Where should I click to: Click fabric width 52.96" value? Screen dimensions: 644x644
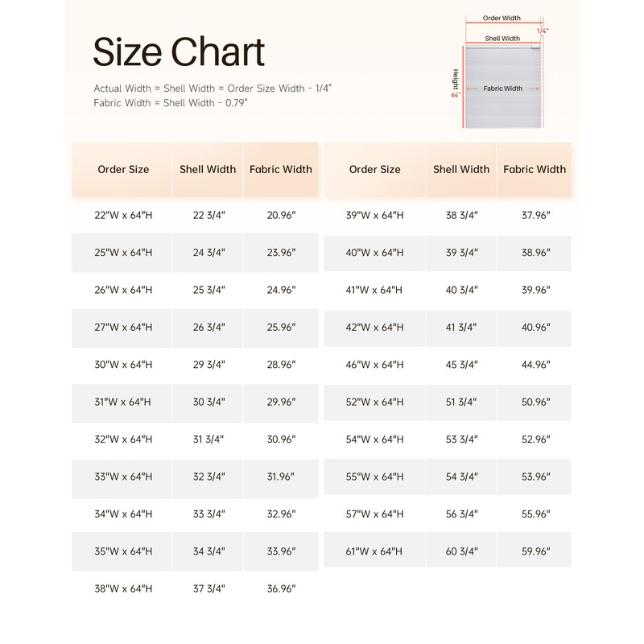[535, 440]
